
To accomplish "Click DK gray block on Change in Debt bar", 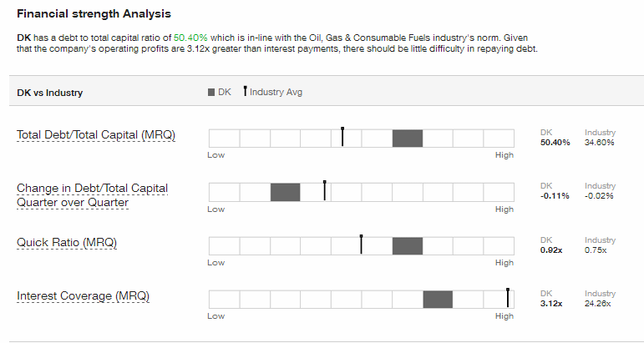I will tap(286, 193).
